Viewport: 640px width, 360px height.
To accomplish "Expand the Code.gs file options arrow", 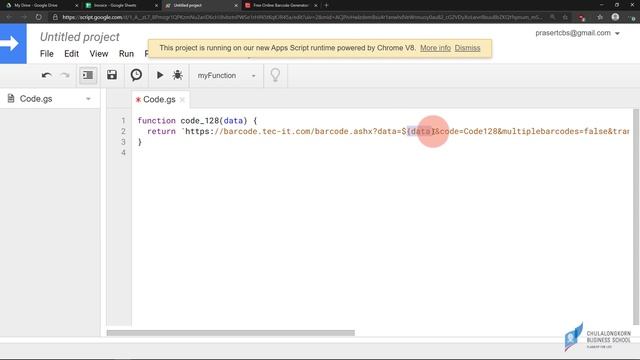I will (x=88, y=99).
